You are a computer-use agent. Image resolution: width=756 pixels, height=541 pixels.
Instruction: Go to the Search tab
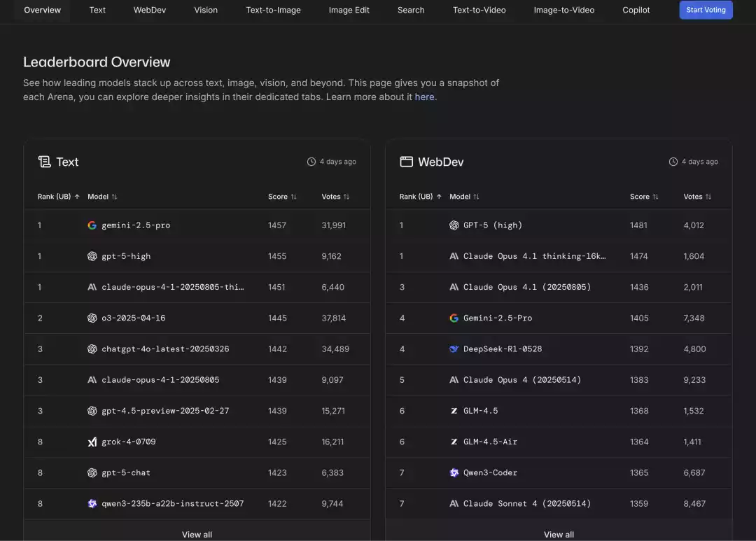pos(411,10)
